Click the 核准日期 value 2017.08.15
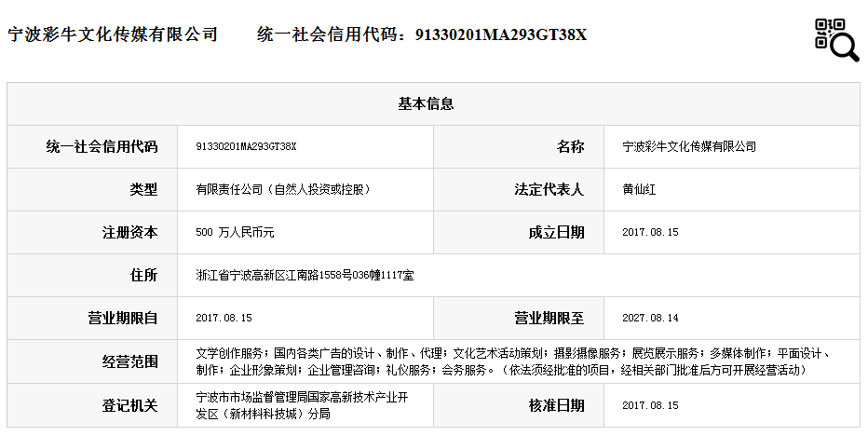Screen dimensions: 868x436 pyautogui.click(x=650, y=405)
